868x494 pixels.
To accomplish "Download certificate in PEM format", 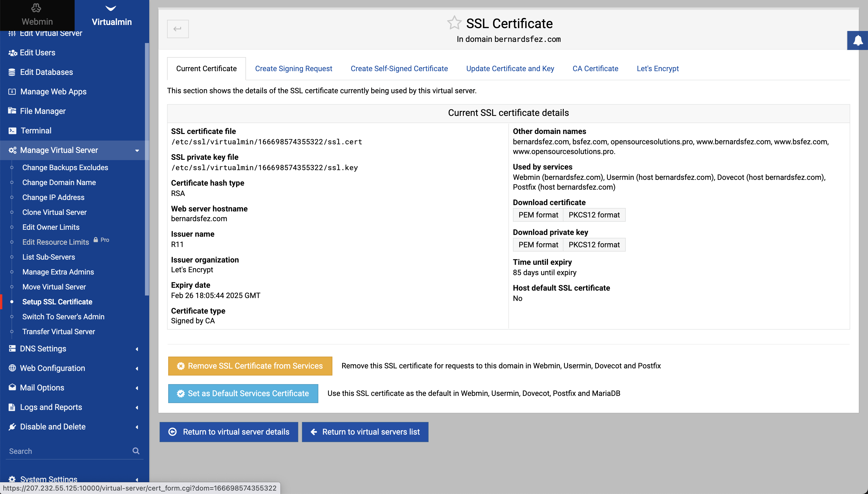I will click(x=538, y=215).
